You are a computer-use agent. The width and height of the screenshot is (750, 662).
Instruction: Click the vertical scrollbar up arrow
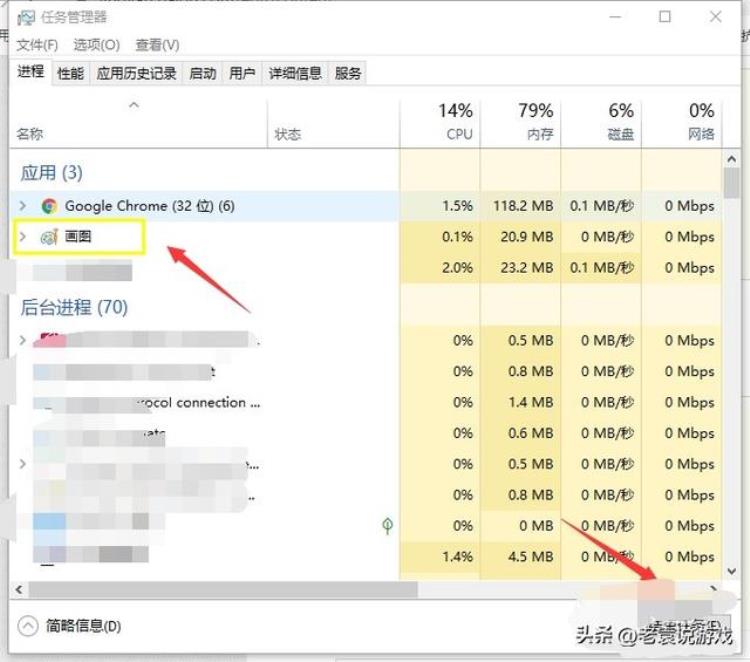coord(731,159)
